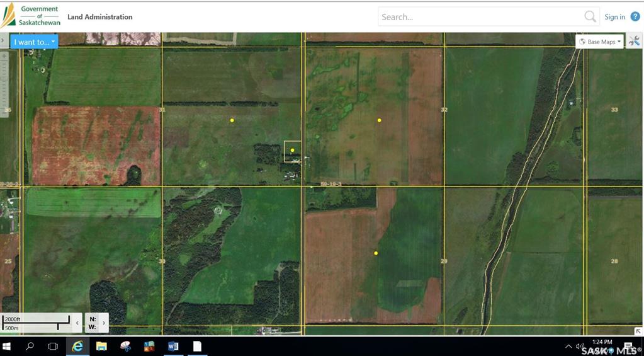Click the section 30 label
The image size is (644, 356).
click(162, 261)
